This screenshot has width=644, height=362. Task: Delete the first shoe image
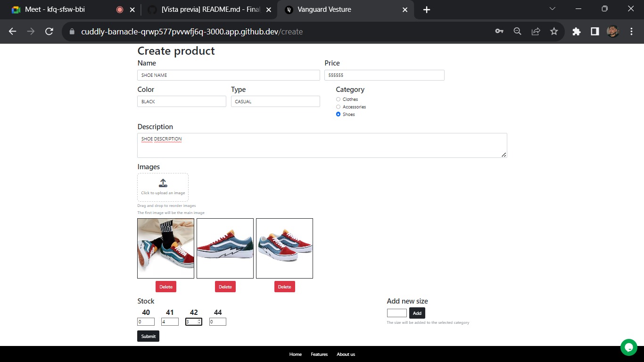[x=166, y=287]
